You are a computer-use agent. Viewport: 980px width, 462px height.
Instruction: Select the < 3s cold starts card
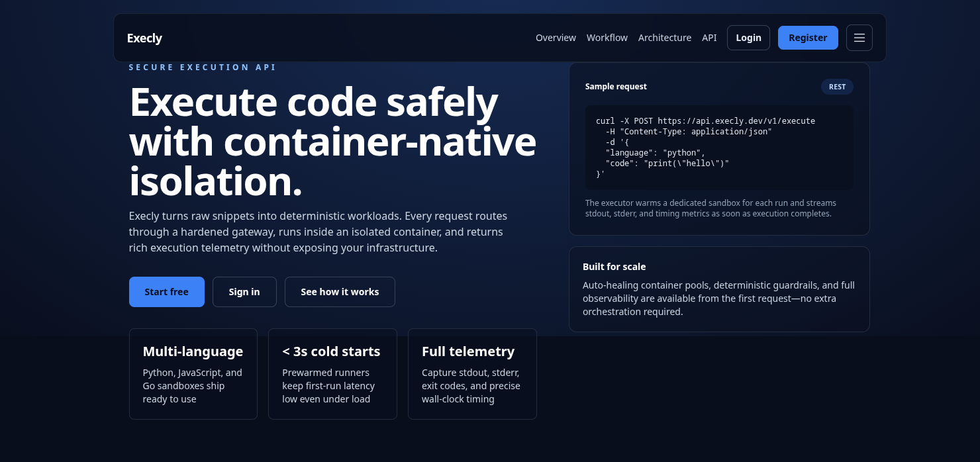332,374
